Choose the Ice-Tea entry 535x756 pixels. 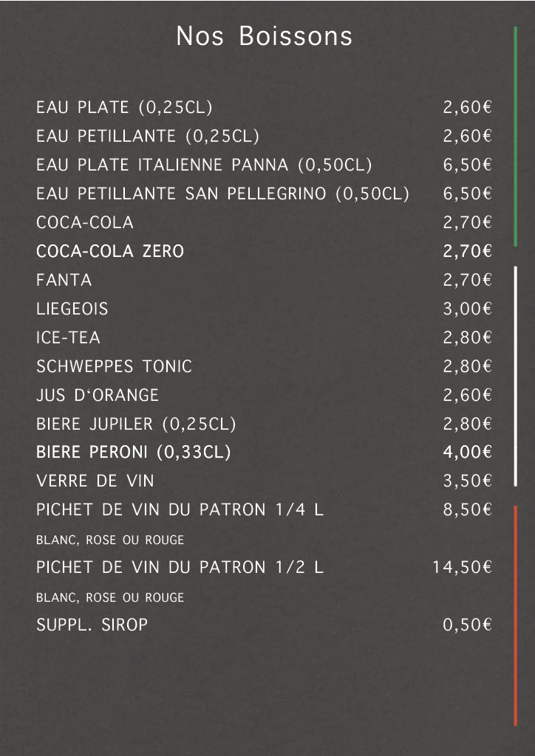[68, 338]
